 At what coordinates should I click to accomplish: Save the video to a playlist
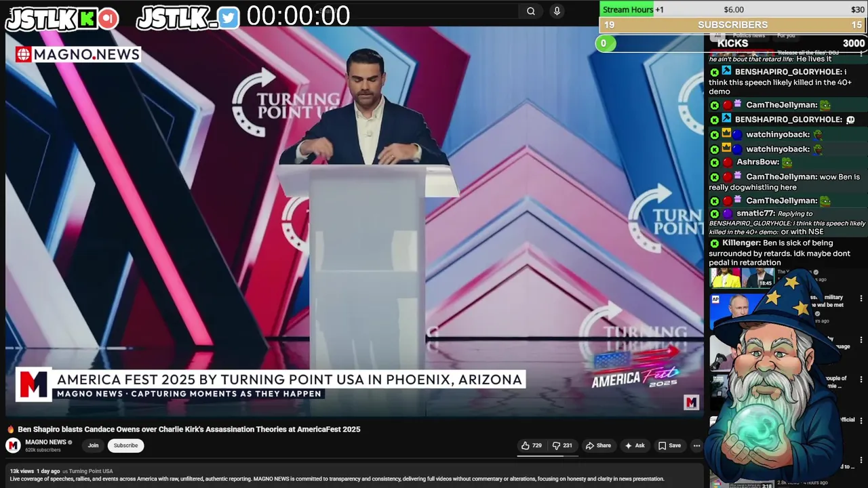(x=669, y=445)
